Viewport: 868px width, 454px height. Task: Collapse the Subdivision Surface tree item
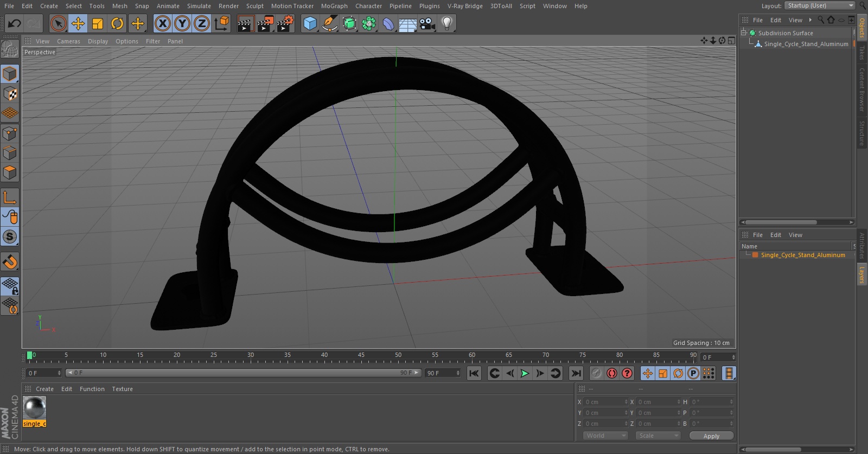tap(744, 33)
